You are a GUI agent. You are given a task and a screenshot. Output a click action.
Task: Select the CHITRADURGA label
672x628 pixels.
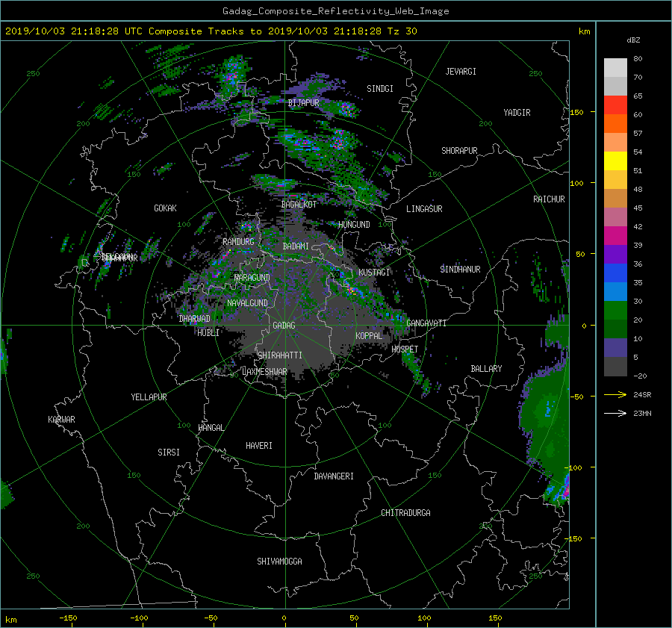click(x=405, y=513)
